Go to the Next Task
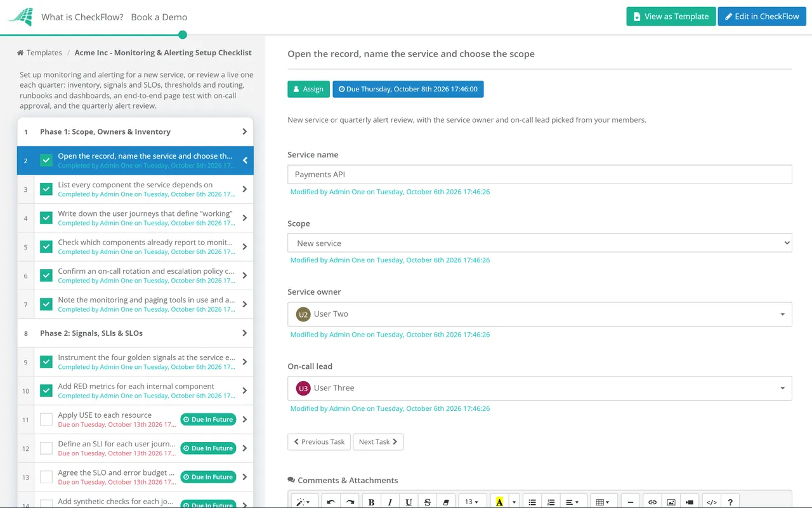Viewport: 812px width, 508px height. 378,442
